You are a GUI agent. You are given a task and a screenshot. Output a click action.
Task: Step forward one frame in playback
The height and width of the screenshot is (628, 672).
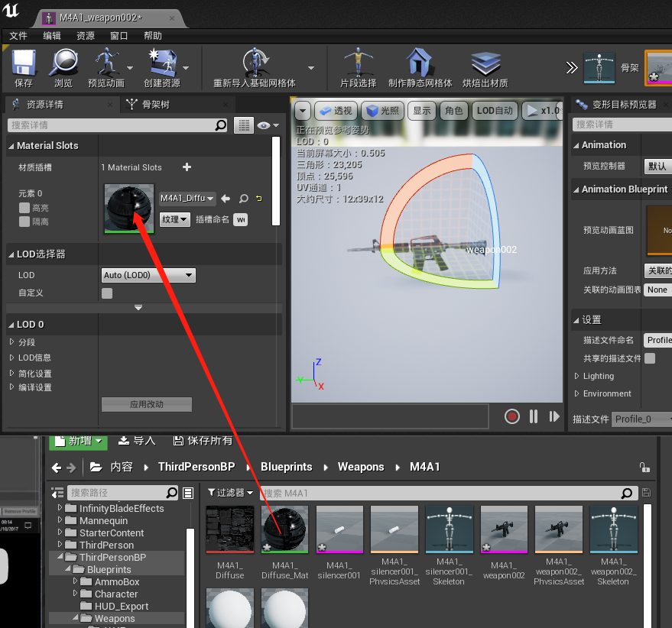pos(554,416)
